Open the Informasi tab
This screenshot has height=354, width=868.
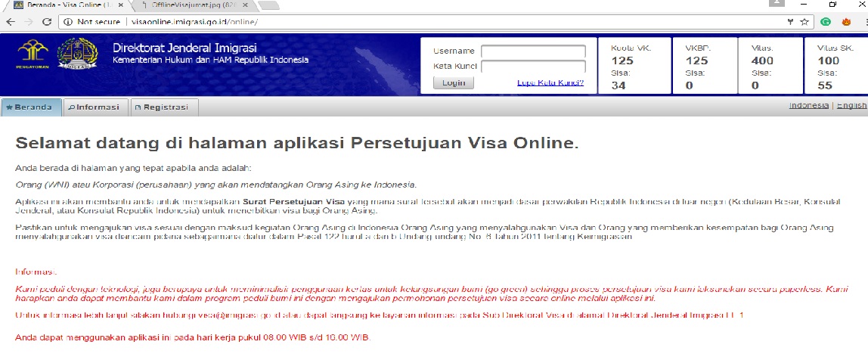pyautogui.click(x=96, y=107)
